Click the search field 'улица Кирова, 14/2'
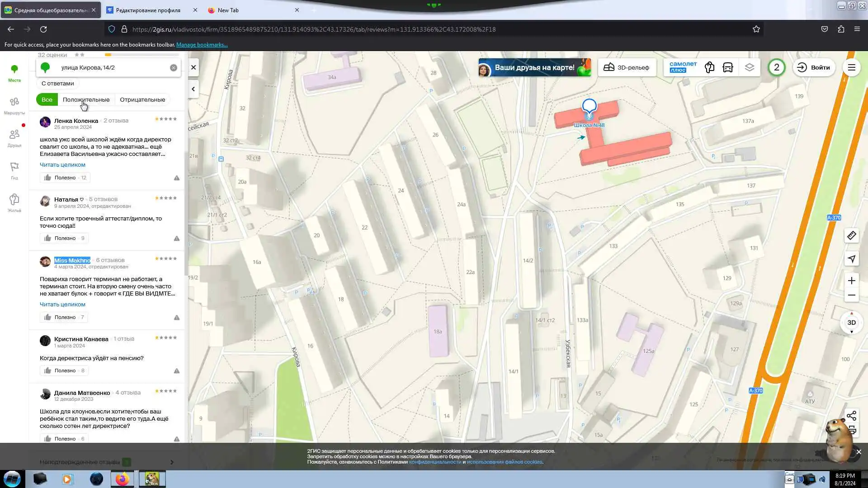868x488 pixels. pyautogui.click(x=113, y=67)
